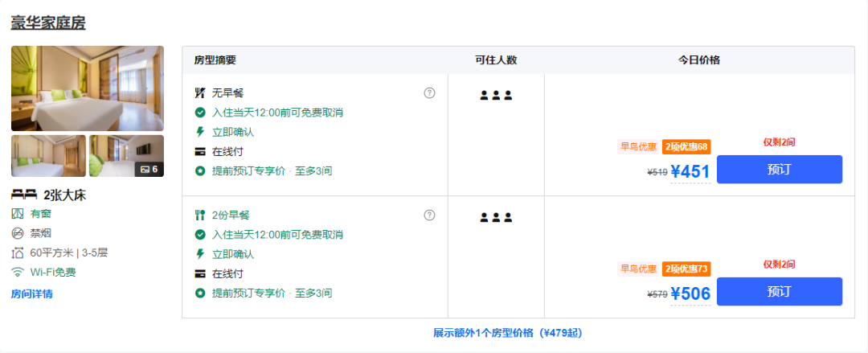Click the window icon beside 有窗

click(18, 213)
